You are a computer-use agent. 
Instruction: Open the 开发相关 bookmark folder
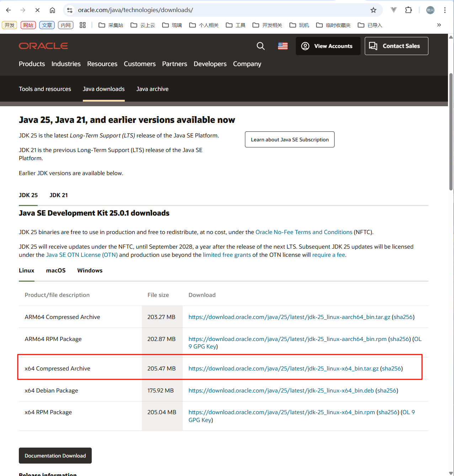267,25
